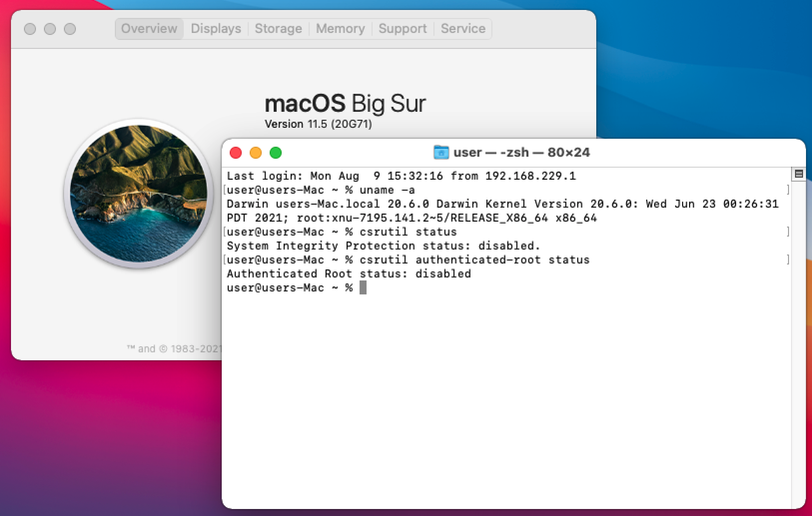Close the Terminal window with red button
This screenshot has height=516, width=812.
(x=236, y=153)
